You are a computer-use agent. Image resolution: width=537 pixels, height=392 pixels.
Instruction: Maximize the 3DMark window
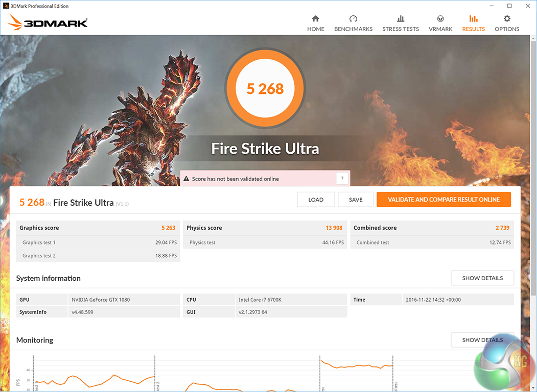click(509, 6)
